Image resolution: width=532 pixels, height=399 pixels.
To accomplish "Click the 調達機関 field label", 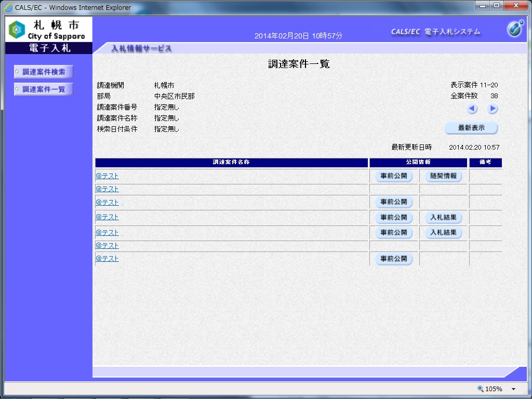I will (111, 86).
